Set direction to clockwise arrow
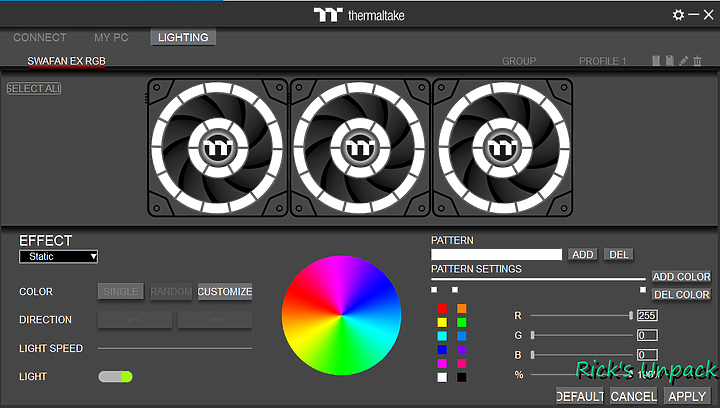The image size is (720, 408). tap(214, 320)
